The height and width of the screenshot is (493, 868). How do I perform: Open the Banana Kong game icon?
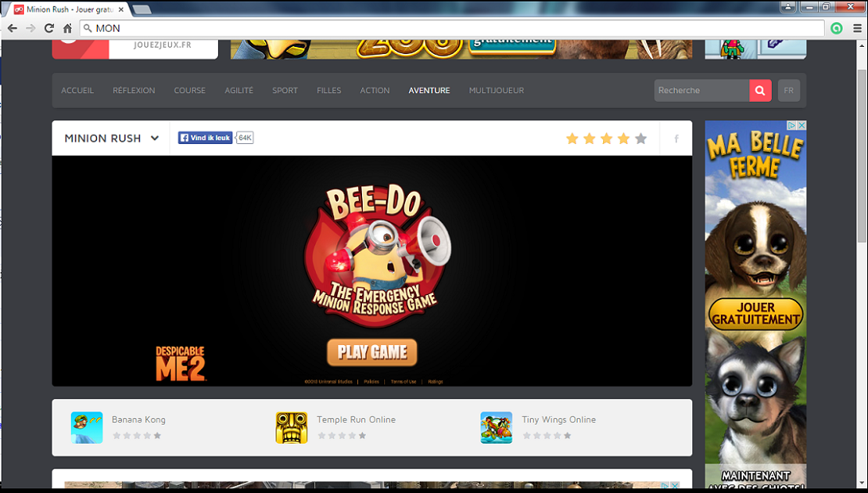(x=87, y=427)
